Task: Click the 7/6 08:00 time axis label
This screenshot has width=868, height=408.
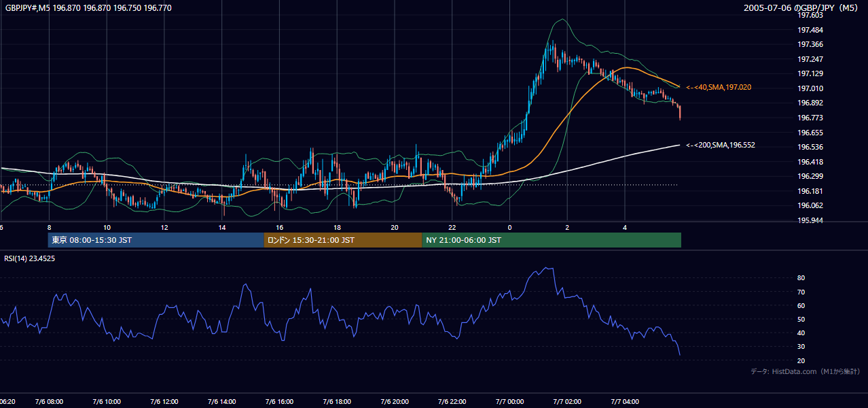Action: 49,402
